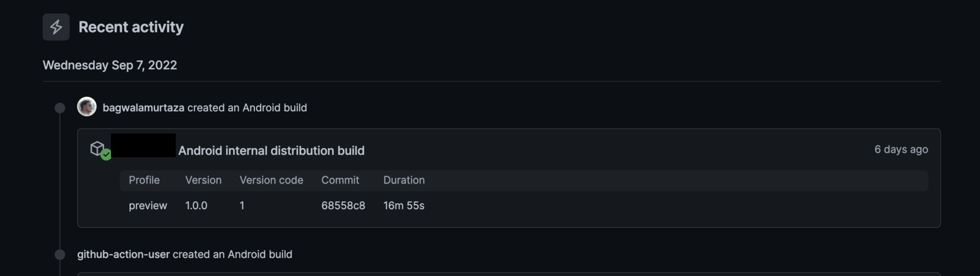Click the 1.0.0 version value

196,205
